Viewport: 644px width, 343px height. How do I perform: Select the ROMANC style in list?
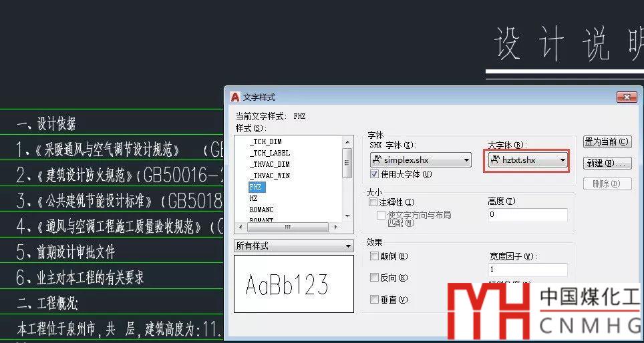(261, 210)
